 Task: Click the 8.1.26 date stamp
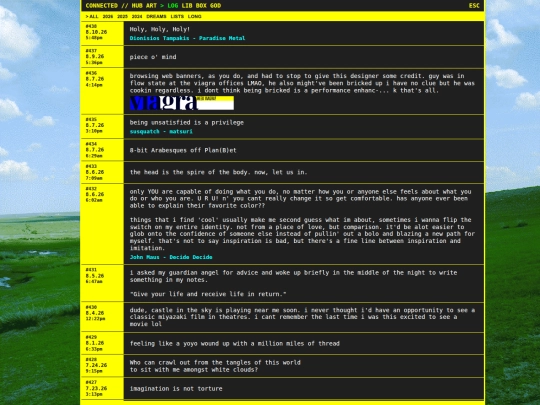pos(95,343)
